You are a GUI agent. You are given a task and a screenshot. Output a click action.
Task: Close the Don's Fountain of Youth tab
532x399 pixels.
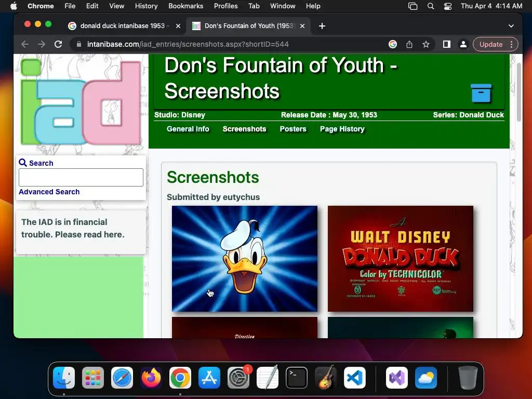pyautogui.click(x=302, y=26)
